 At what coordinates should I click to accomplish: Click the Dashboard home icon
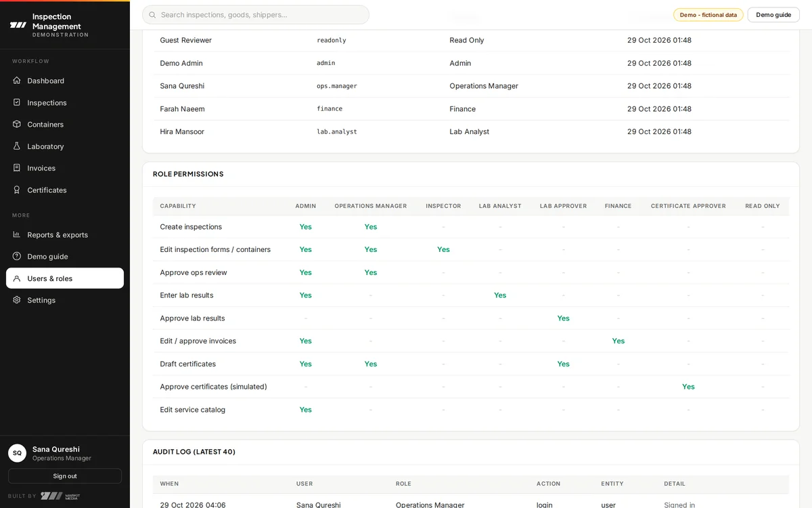click(17, 81)
